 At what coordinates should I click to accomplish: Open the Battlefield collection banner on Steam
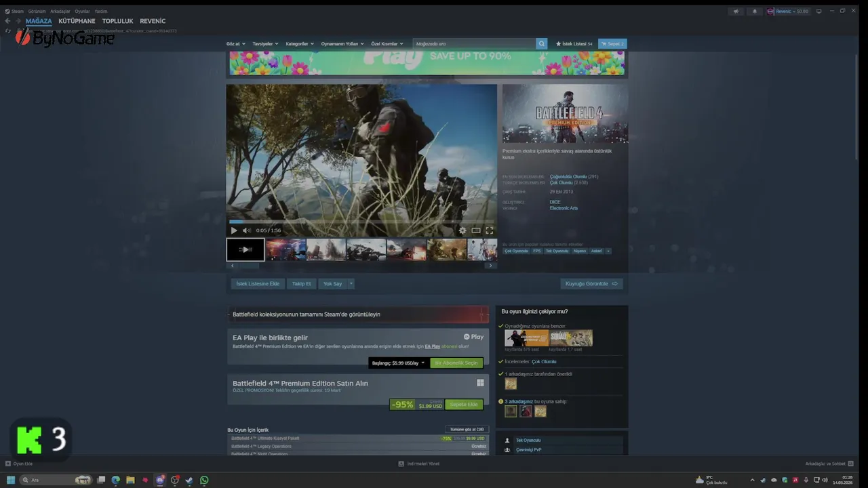[x=358, y=314]
